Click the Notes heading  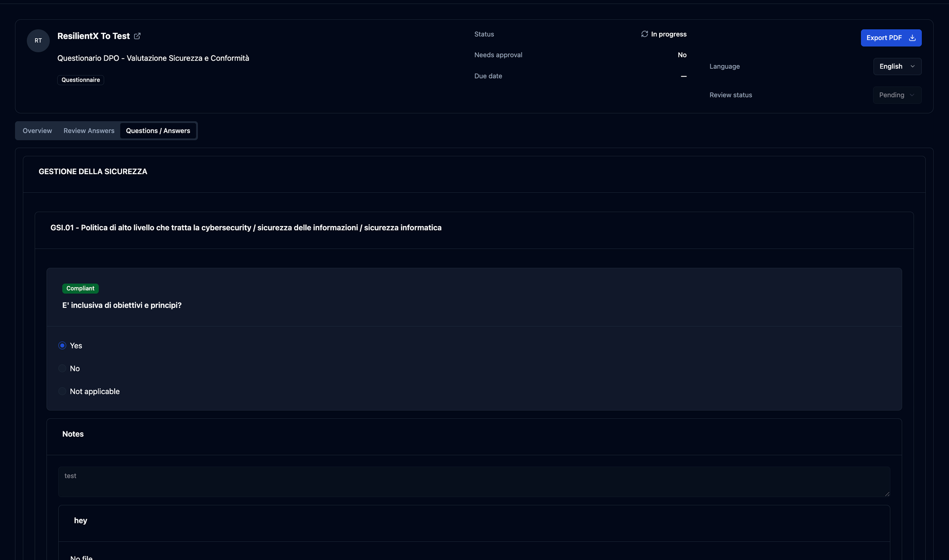[x=73, y=434]
